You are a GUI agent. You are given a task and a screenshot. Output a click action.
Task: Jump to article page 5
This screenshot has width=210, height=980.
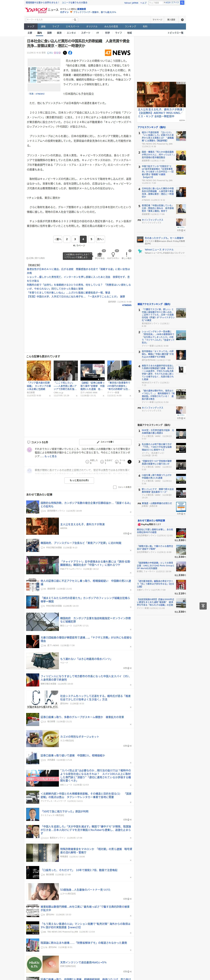91,239
